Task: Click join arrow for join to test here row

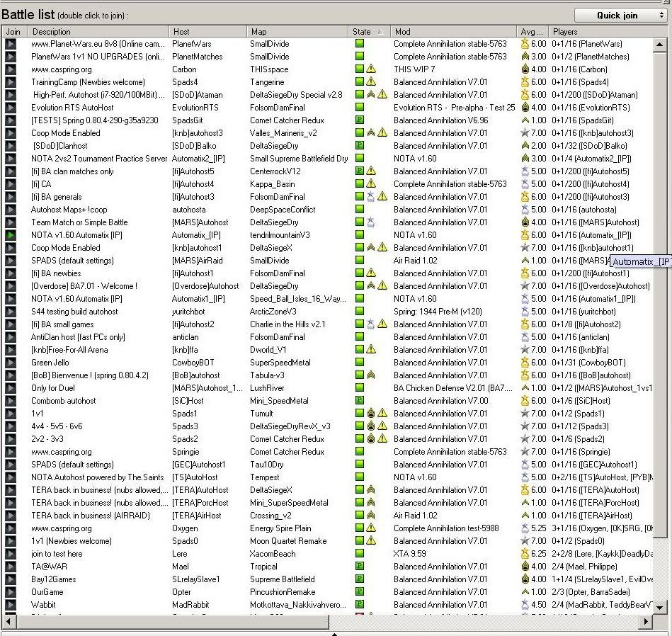Action: [11, 554]
